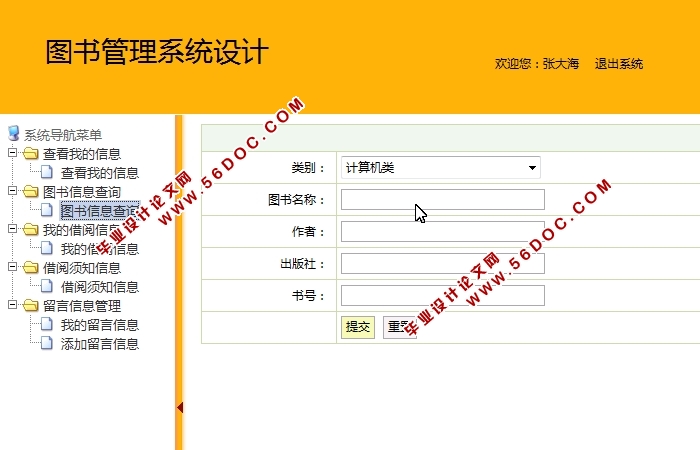This screenshot has width=700, height=450.
Task: Click the 退出系统 logout link
Action: [618, 64]
